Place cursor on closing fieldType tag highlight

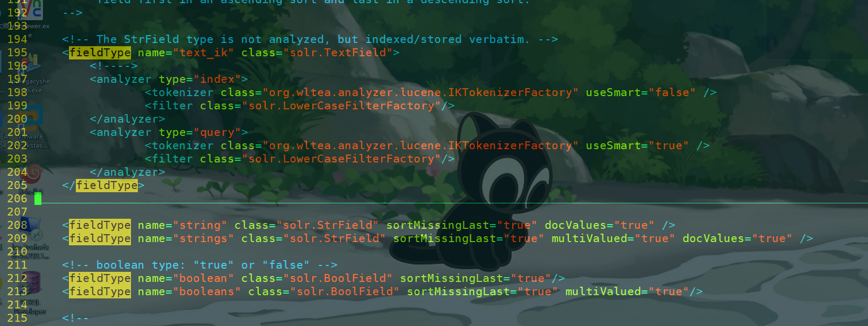tap(107, 185)
